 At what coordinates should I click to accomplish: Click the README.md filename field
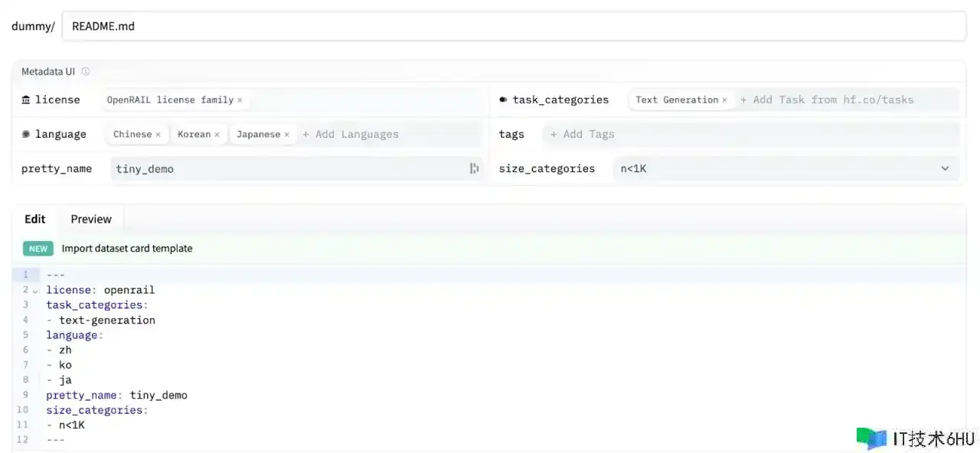513,26
